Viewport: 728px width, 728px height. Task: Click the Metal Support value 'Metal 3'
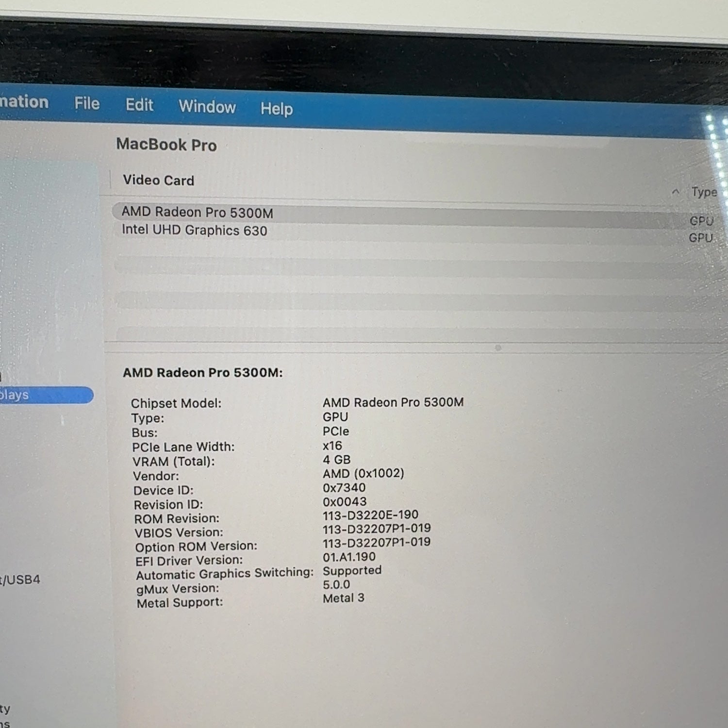[x=344, y=598]
